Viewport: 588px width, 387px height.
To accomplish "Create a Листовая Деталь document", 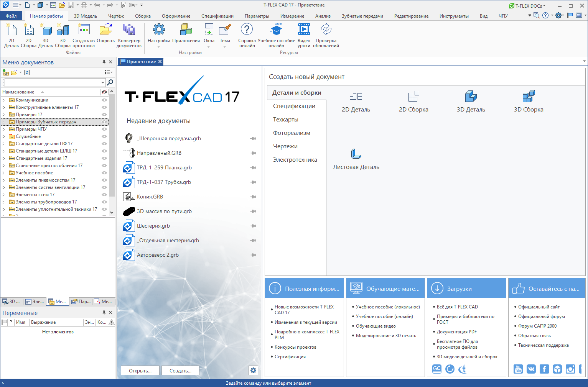I will 356,159.
